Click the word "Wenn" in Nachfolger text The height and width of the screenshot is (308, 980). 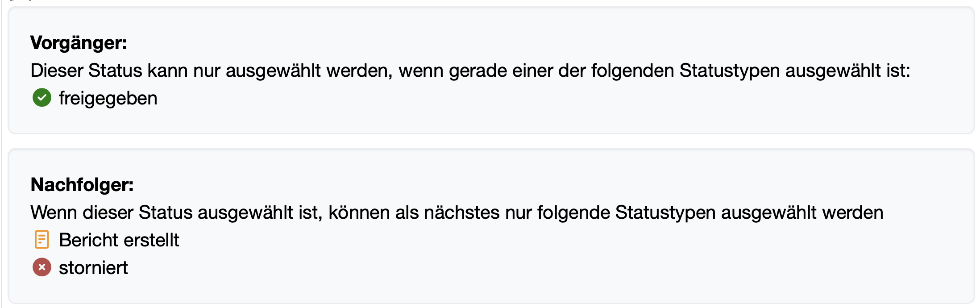tap(54, 212)
